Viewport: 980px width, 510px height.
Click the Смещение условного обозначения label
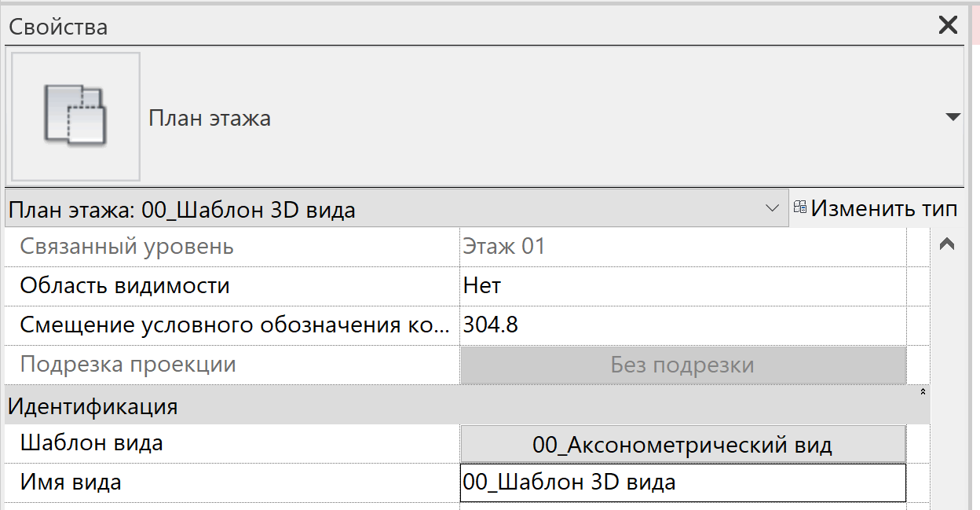[235, 325]
